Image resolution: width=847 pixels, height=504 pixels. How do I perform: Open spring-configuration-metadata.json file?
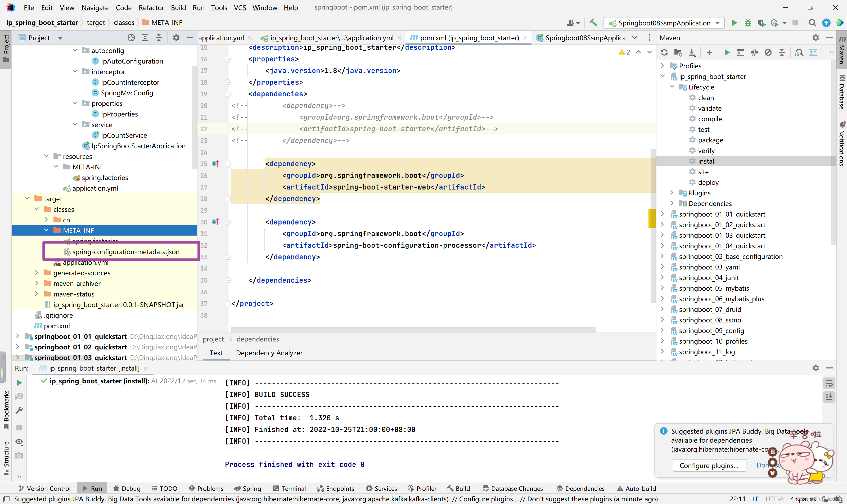click(x=126, y=252)
